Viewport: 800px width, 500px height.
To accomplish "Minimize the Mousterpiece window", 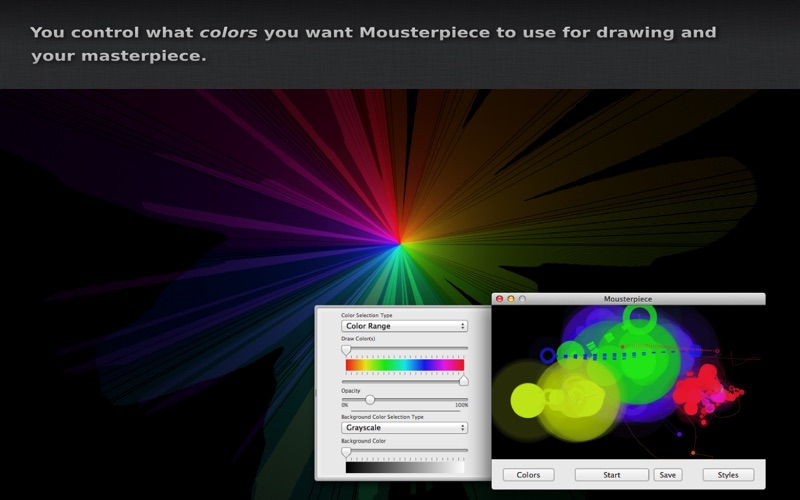I will tap(511, 299).
